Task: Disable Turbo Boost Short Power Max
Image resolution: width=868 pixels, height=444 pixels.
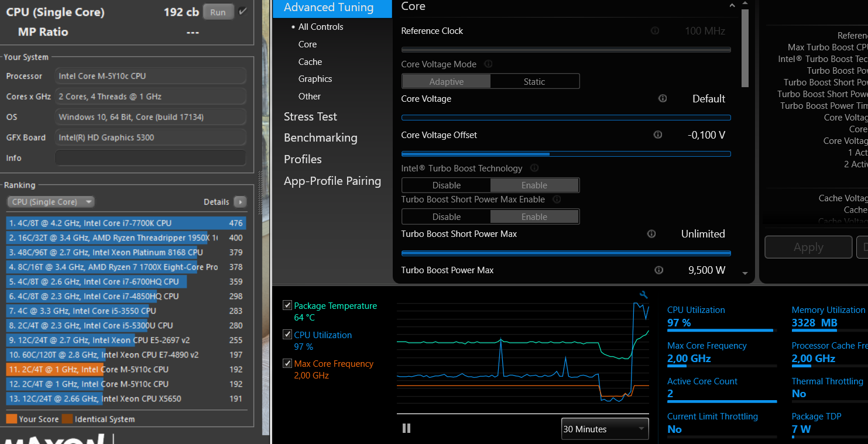Action: point(447,217)
